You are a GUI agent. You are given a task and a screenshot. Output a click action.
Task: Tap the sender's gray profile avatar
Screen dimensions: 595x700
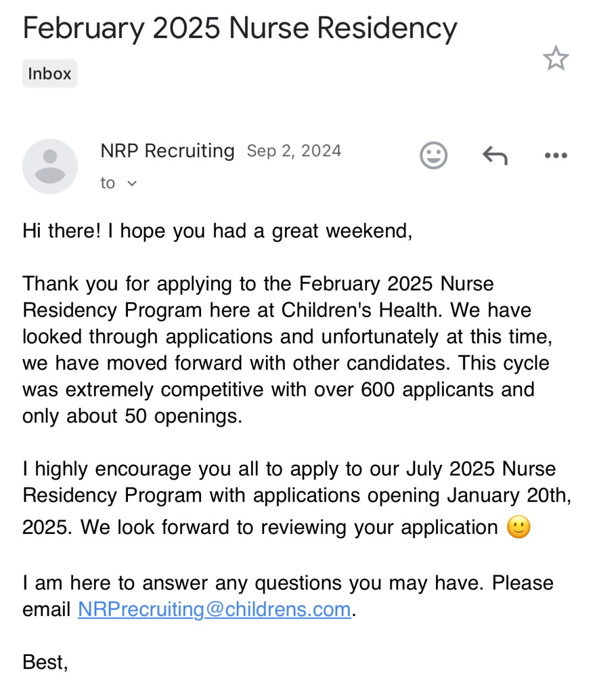[50, 166]
